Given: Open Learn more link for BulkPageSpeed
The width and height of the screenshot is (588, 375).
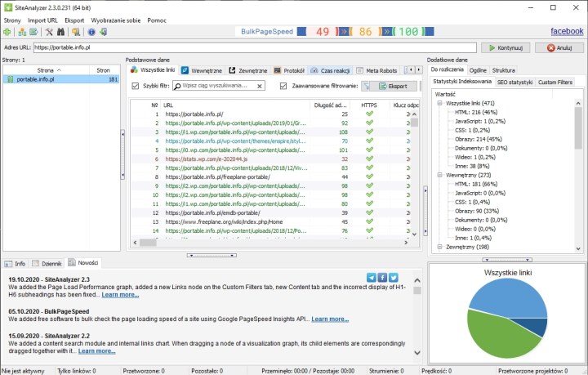Looking at the screenshot, I should click(330, 319).
